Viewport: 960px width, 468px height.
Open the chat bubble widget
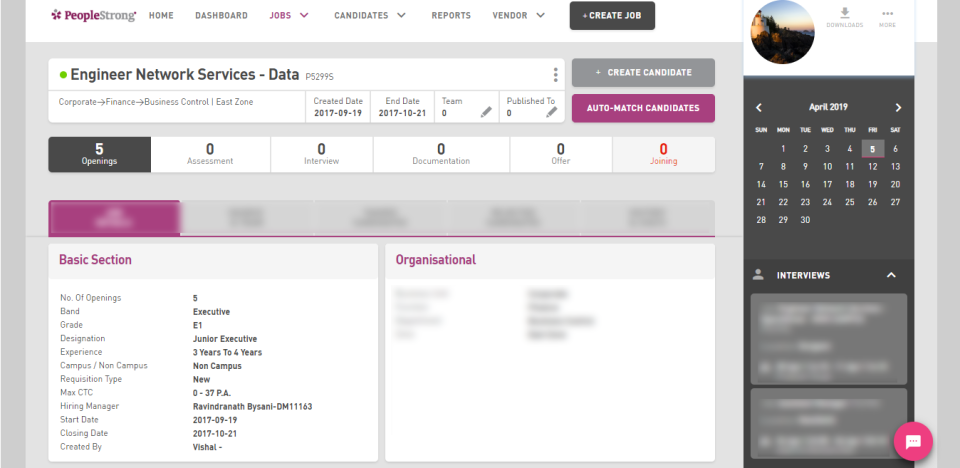pos(913,441)
